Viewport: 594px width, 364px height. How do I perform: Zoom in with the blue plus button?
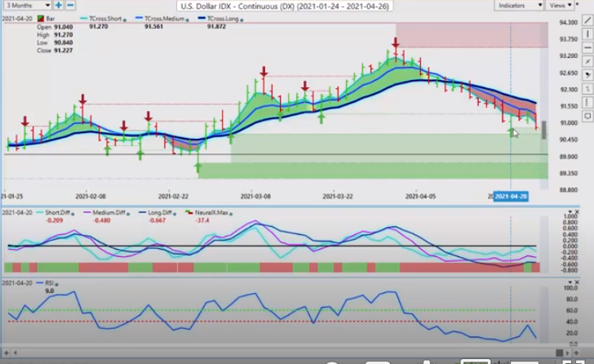click(x=59, y=5)
